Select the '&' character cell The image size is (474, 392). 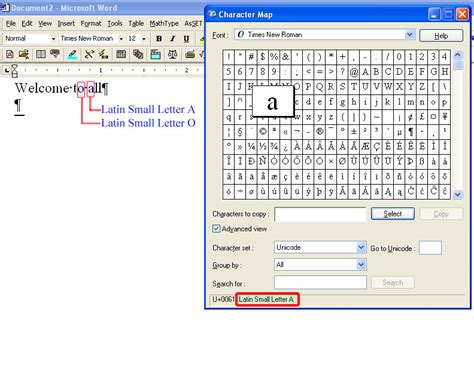pos(285,57)
